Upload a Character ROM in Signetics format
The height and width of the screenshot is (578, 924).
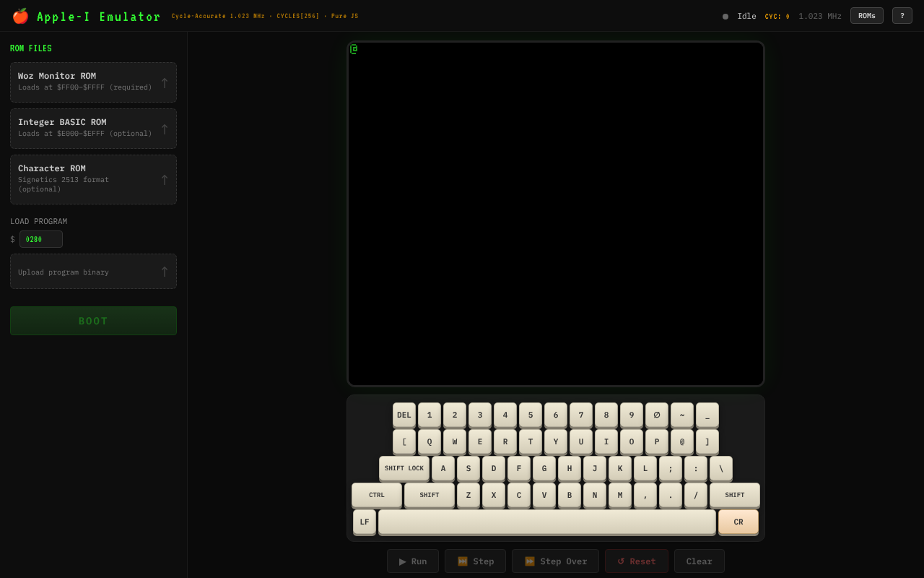pos(93,178)
